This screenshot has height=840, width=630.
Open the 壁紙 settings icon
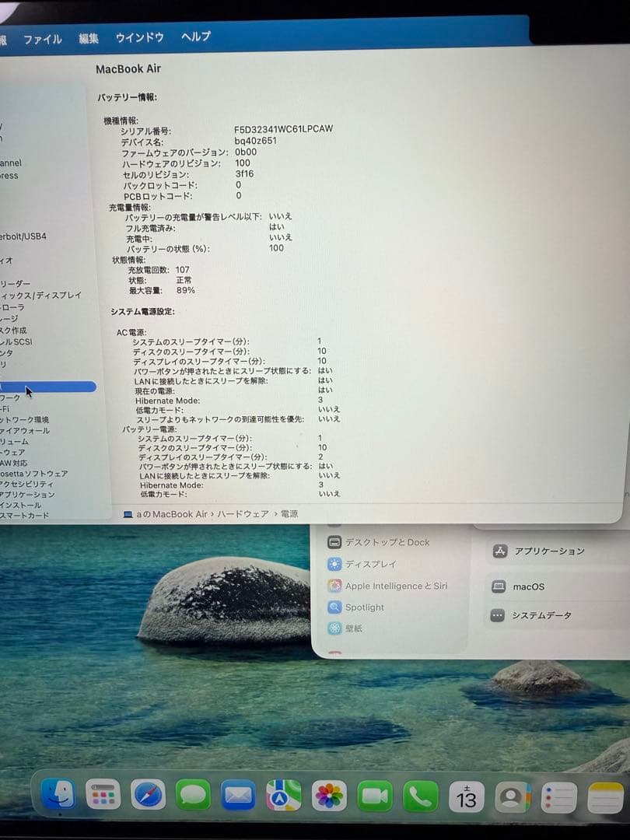(x=334, y=628)
